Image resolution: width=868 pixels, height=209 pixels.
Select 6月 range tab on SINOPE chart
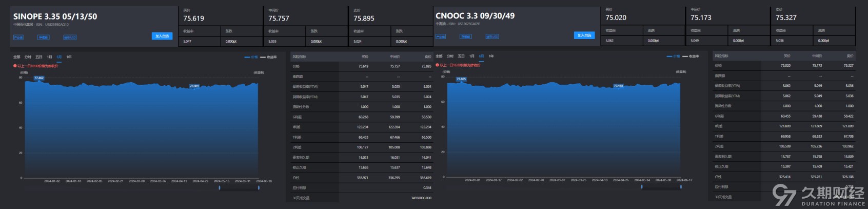60,57
